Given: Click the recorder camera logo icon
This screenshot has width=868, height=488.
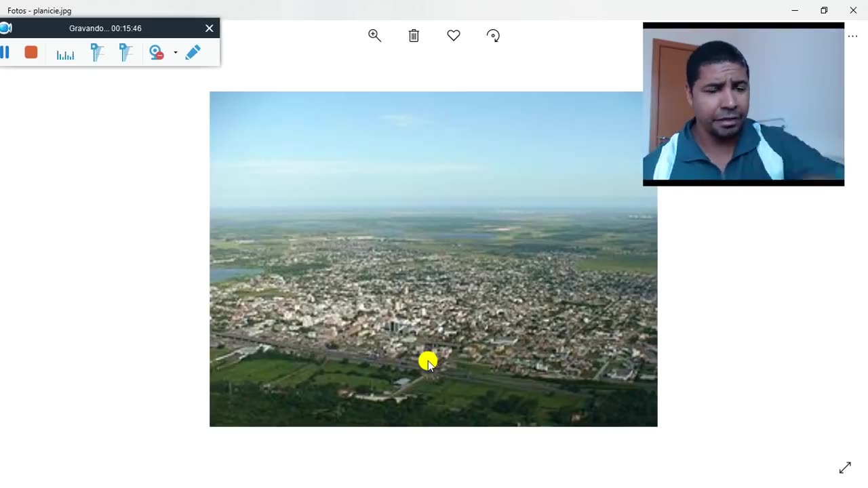Looking at the screenshot, I should point(5,28).
